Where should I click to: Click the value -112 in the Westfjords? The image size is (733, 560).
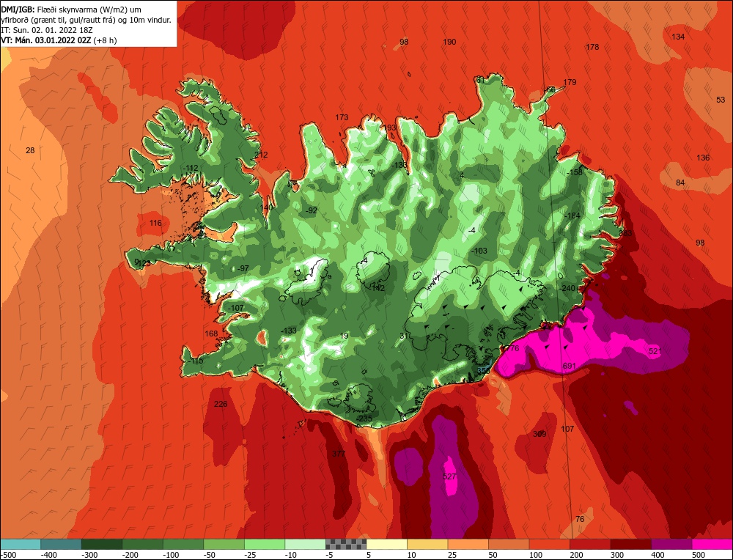coord(191,168)
